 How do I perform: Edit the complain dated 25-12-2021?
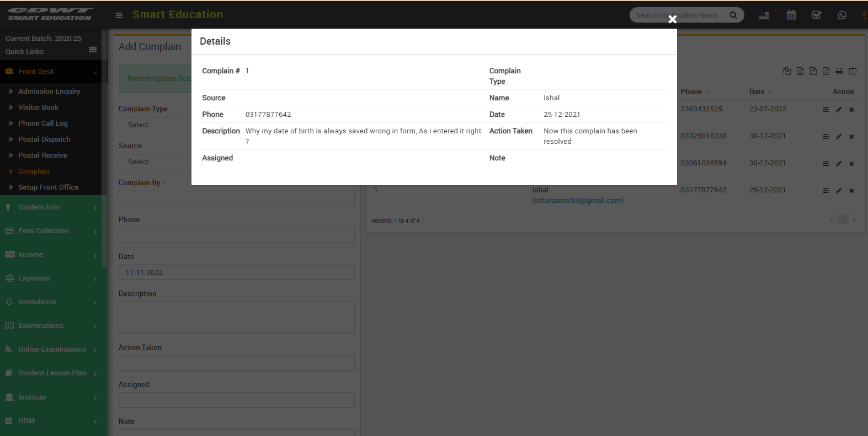coord(839,191)
